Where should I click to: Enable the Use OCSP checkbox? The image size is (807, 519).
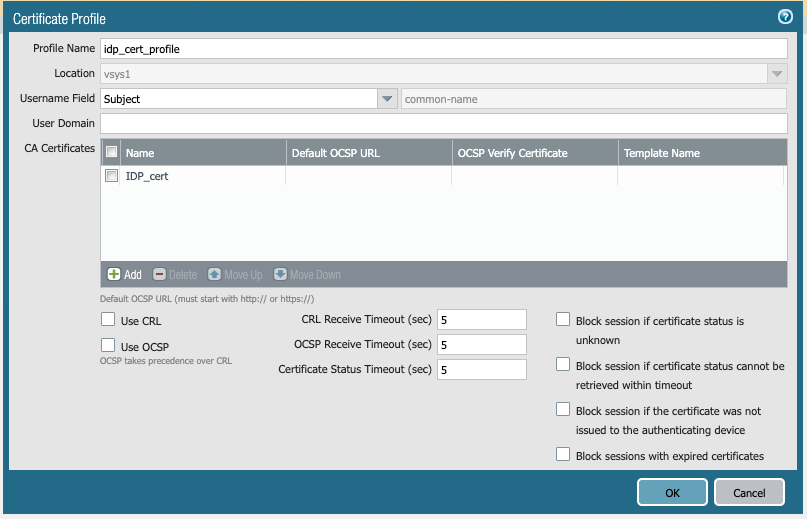pyautogui.click(x=108, y=345)
